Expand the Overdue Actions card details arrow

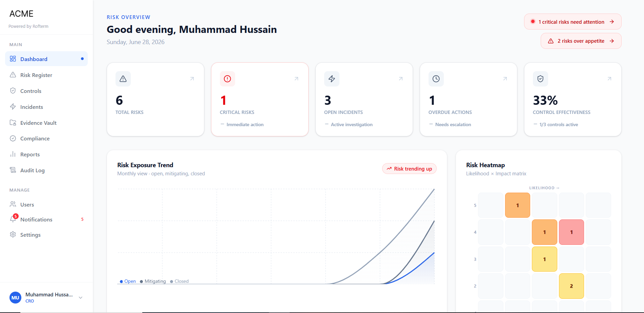coord(505,79)
